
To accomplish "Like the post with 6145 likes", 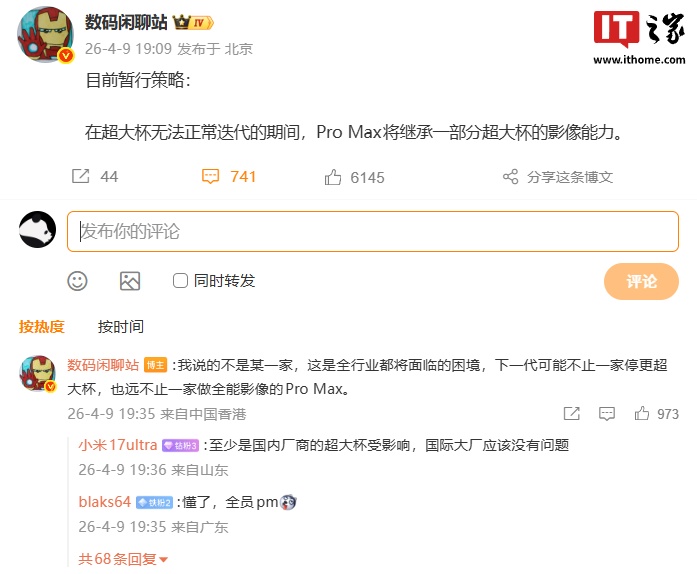I will pyautogui.click(x=332, y=177).
